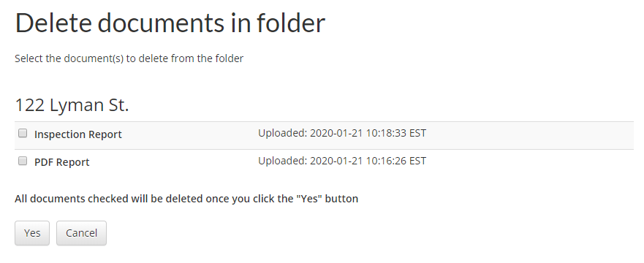Check the Inspection Report checkbox
The image size is (644, 263).
point(23,133)
